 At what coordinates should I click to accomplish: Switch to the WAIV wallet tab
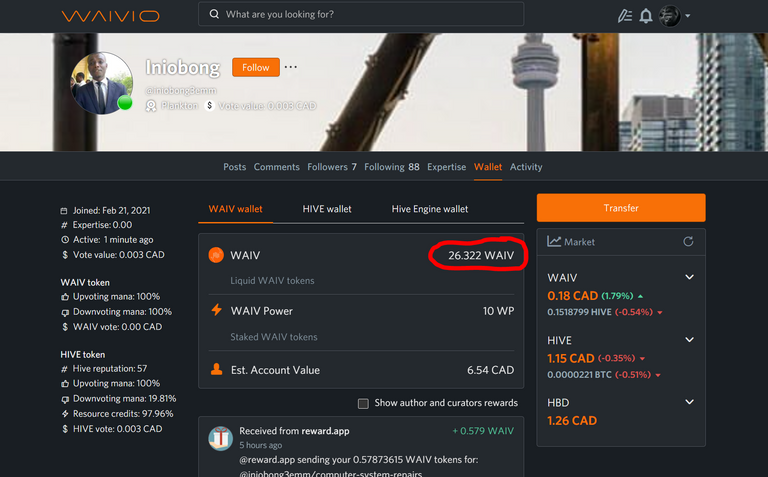pos(236,209)
